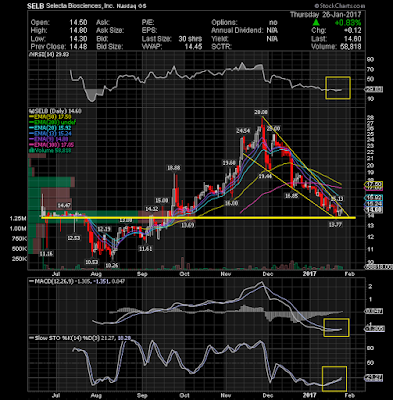
Task: Click the 28.00 peak price label
Action: tap(261, 112)
